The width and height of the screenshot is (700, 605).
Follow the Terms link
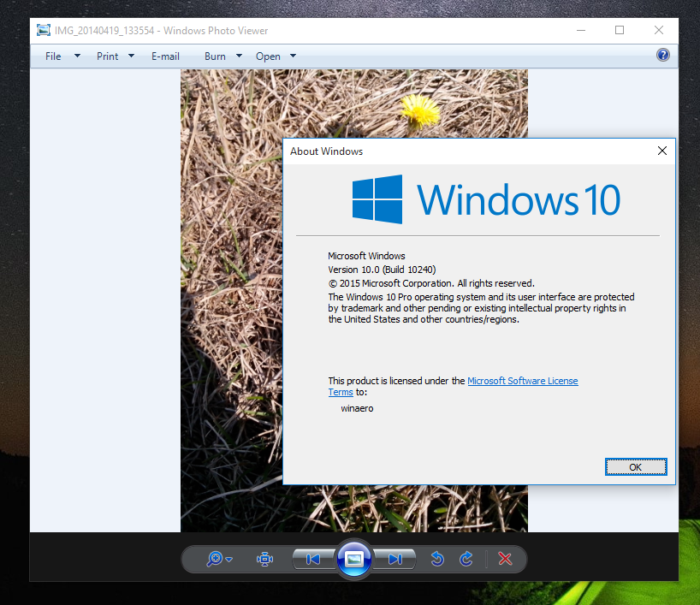point(341,392)
